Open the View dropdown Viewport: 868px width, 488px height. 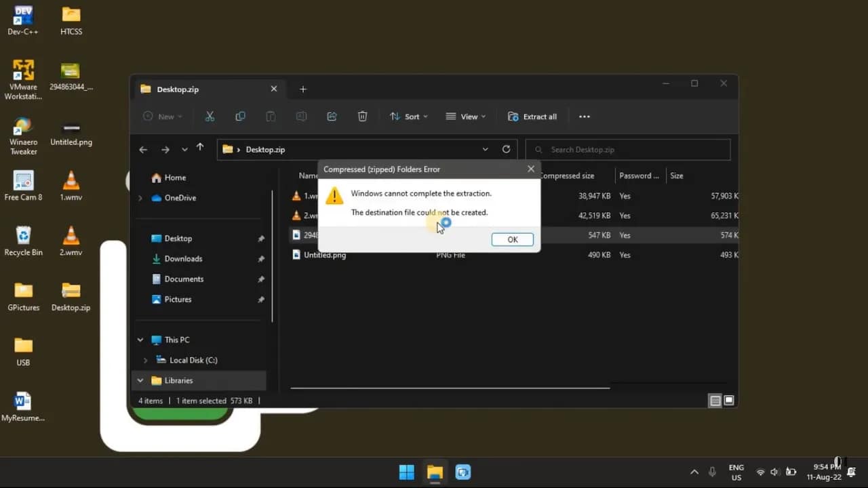pos(465,116)
